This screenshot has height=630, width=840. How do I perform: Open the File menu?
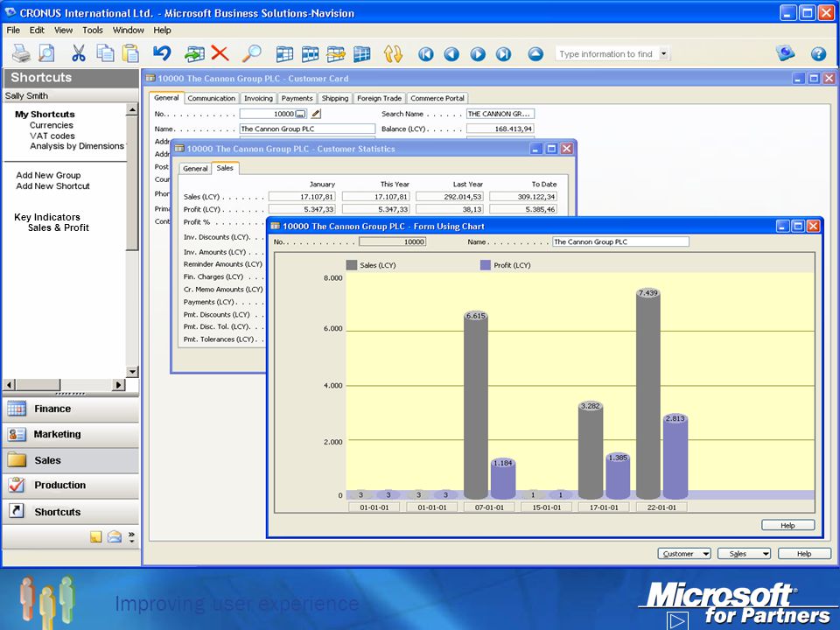[x=13, y=30]
